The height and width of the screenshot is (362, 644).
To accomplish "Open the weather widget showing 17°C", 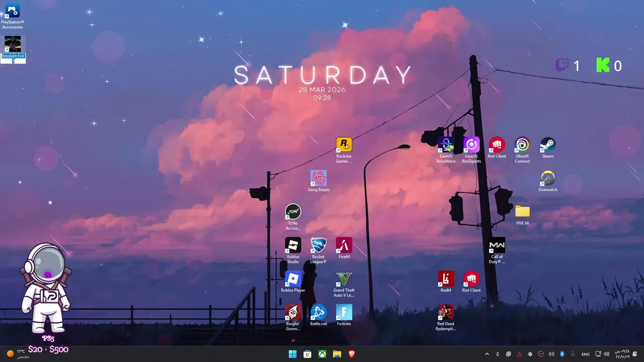I will [18, 354].
